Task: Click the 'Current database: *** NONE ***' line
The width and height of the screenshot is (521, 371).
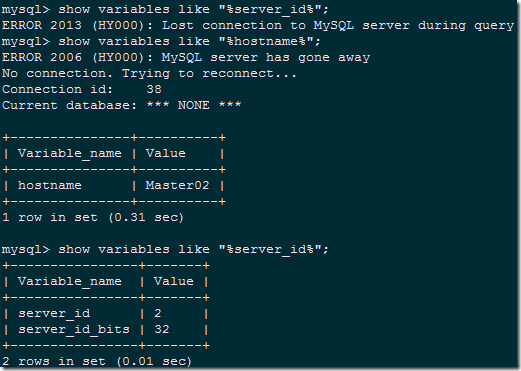Action: [x=122, y=106]
